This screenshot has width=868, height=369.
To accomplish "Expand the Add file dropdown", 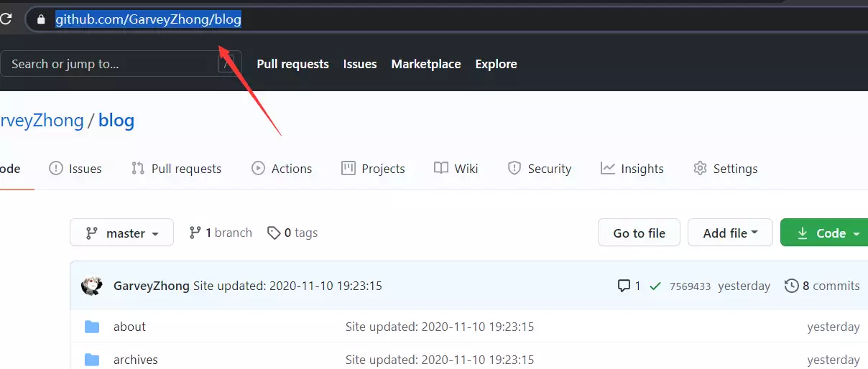I will pos(730,233).
